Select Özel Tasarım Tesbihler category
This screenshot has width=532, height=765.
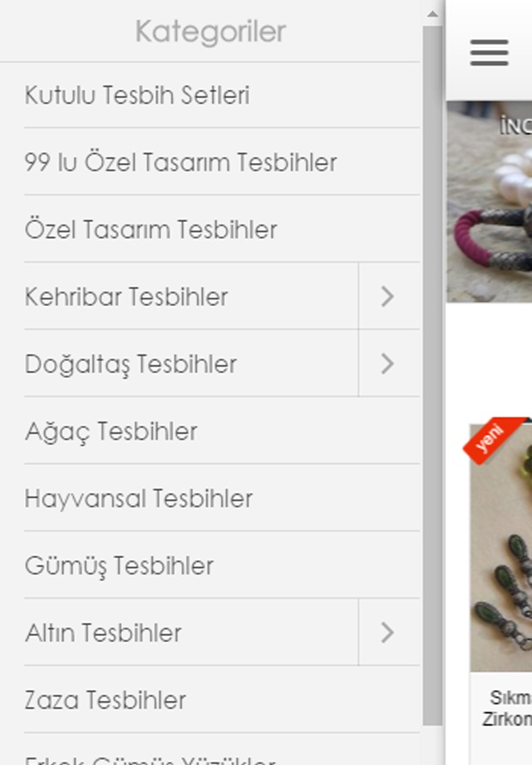(x=222, y=229)
